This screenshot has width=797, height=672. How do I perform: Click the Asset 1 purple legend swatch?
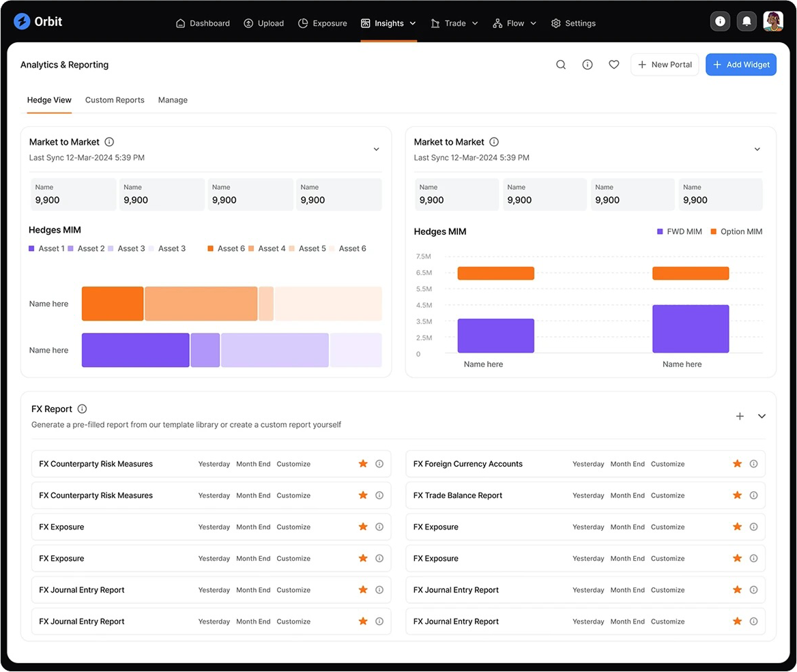tap(31, 249)
